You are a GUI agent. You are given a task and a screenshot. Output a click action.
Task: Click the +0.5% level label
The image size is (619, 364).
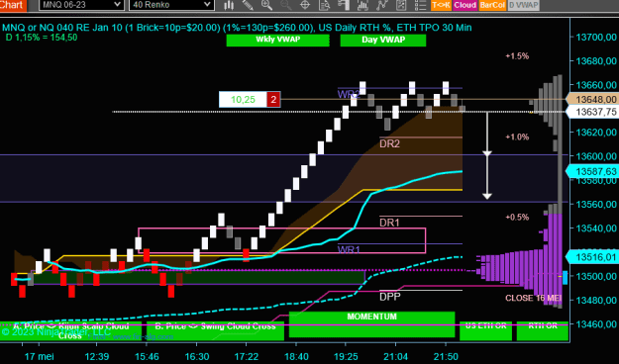517,217
